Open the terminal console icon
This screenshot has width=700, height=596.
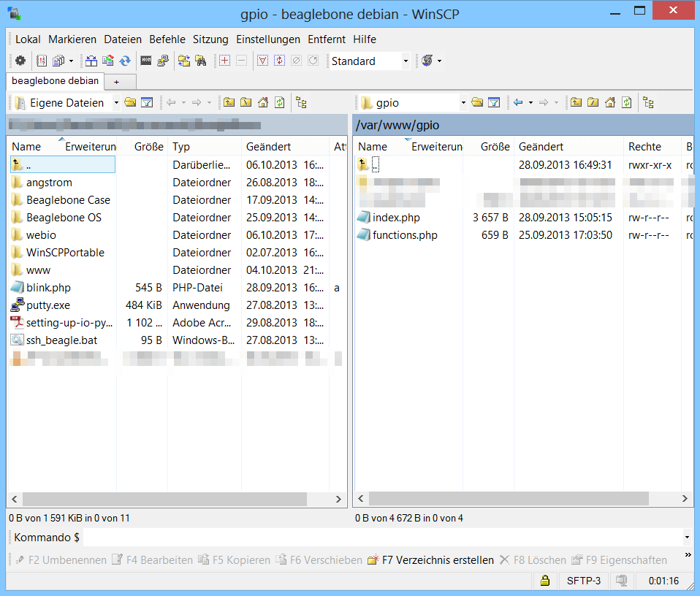pyautogui.click(x=146, y=61)
